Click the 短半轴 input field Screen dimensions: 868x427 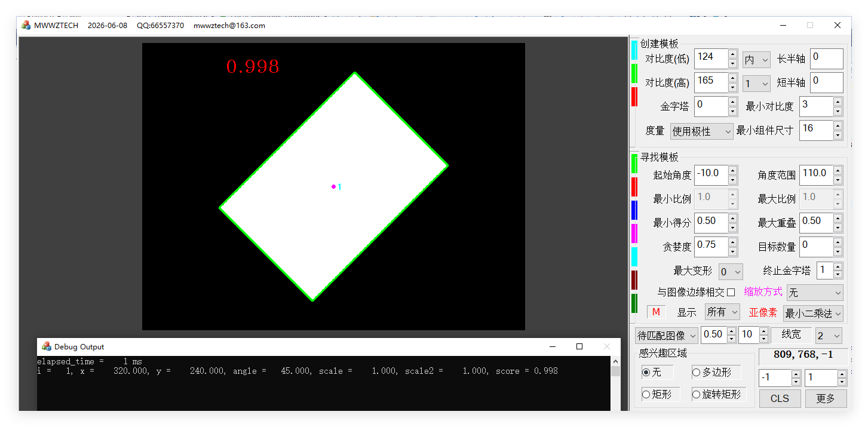826,82
